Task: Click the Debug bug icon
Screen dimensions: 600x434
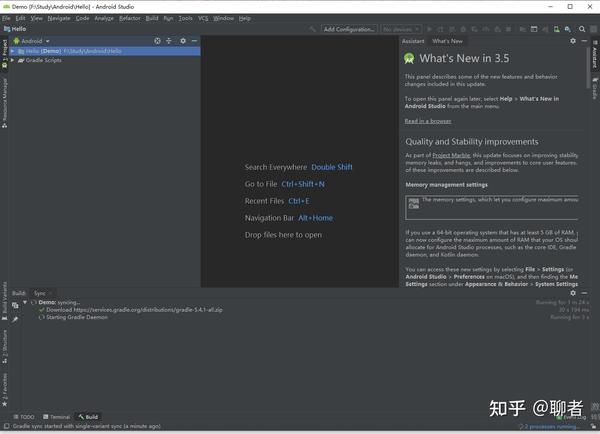Action: 463,29
